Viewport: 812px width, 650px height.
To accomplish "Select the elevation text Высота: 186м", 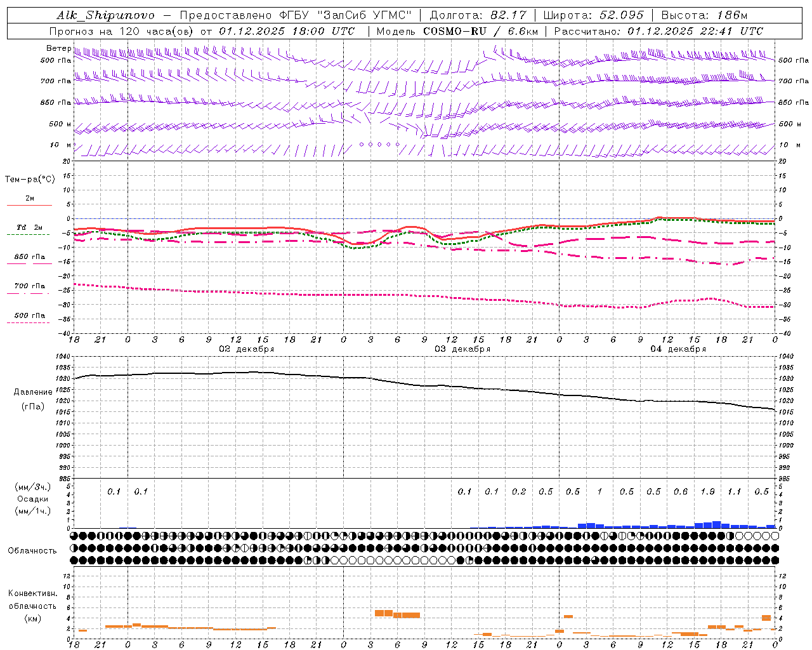I will click(705, 15).
